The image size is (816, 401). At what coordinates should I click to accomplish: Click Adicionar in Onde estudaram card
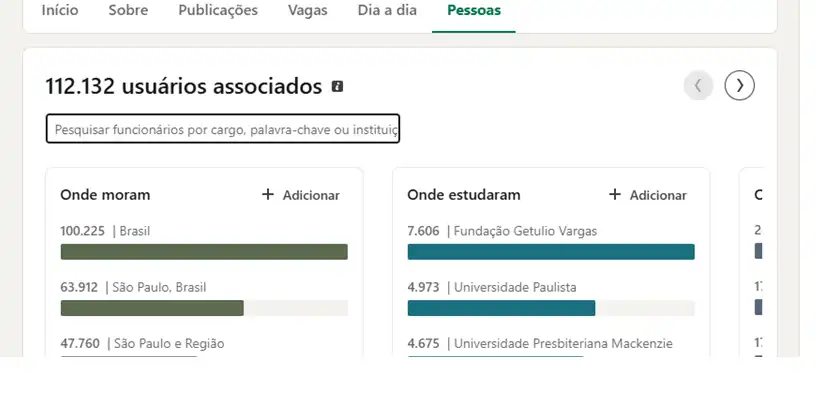coord(658,195)
